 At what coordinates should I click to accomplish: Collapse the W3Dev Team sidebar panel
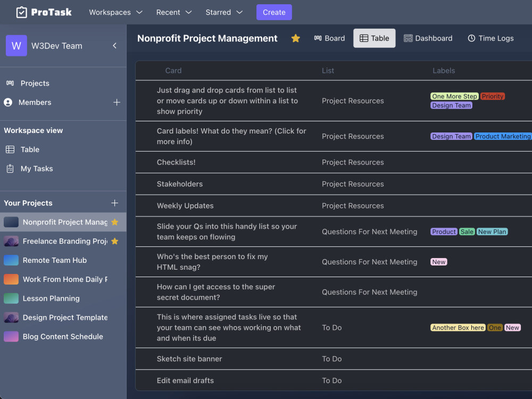114,46
